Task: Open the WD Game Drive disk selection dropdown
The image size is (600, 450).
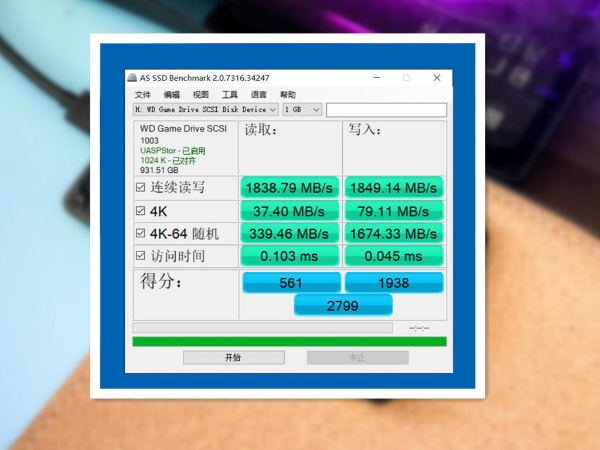Action: (205, 110)
